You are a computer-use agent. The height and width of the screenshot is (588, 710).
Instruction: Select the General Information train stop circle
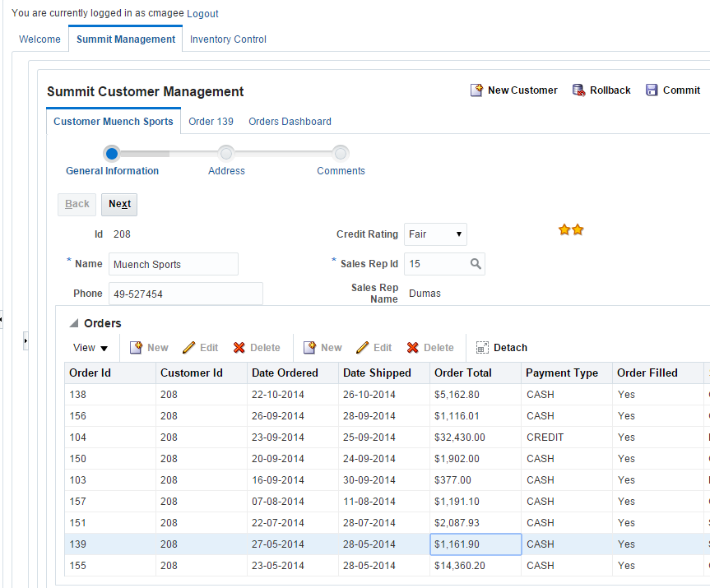click(x=112, y=154)
